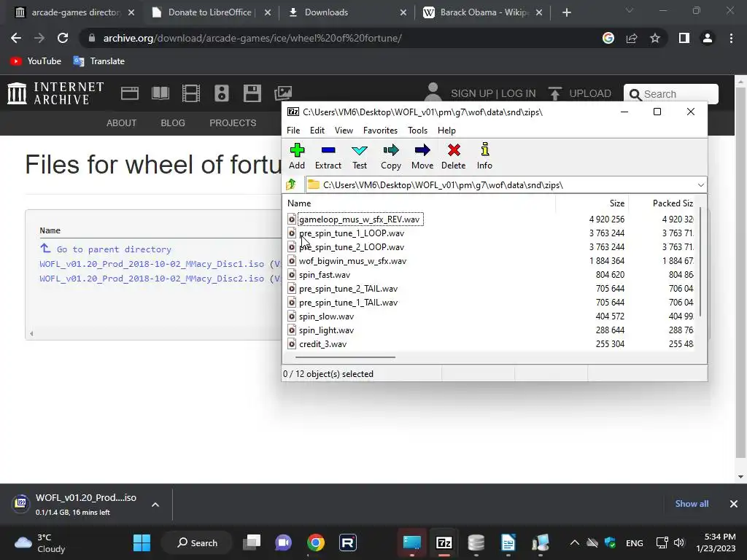Screen dimensions: 747x560
Task: Bookmark this page with star icon
Action: tap(655, 38)
